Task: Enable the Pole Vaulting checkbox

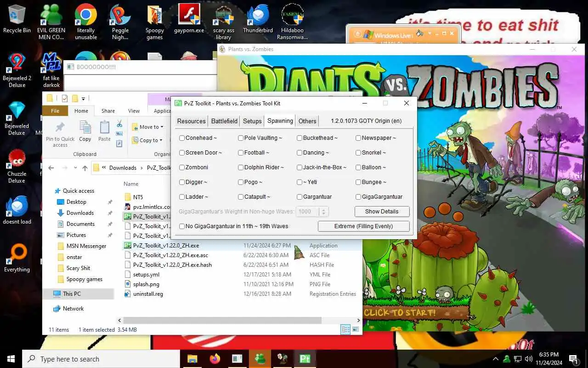Action: (x=241, y=138)
